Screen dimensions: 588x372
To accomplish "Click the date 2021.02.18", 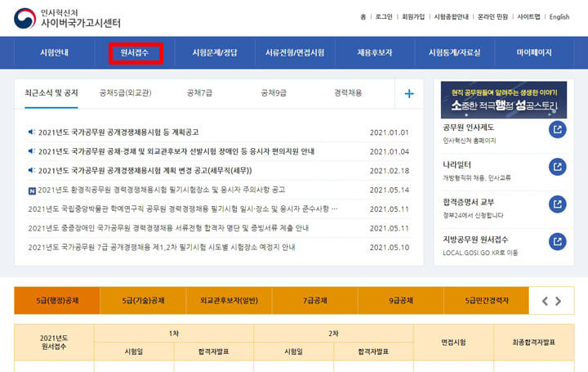I will [390, 171].
